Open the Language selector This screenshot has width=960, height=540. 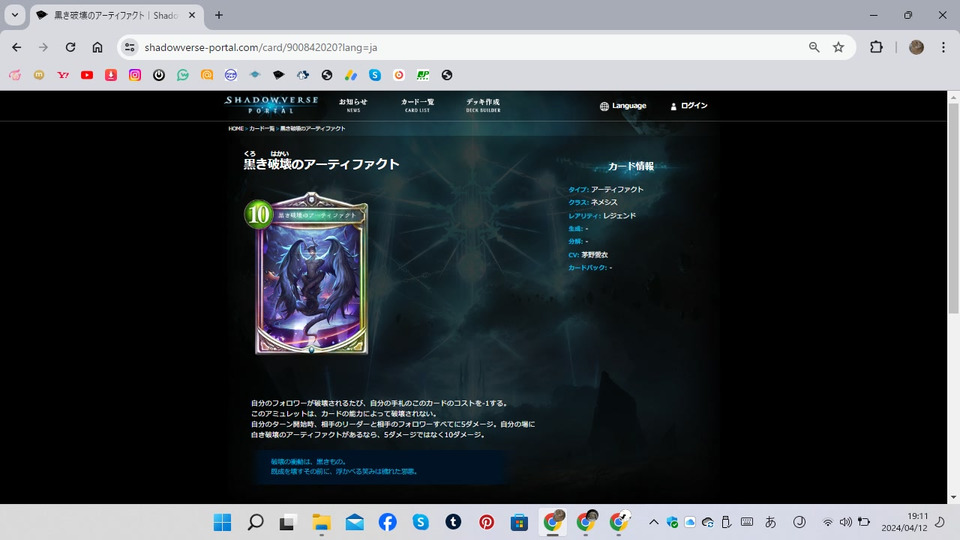[x=623, y=106]
